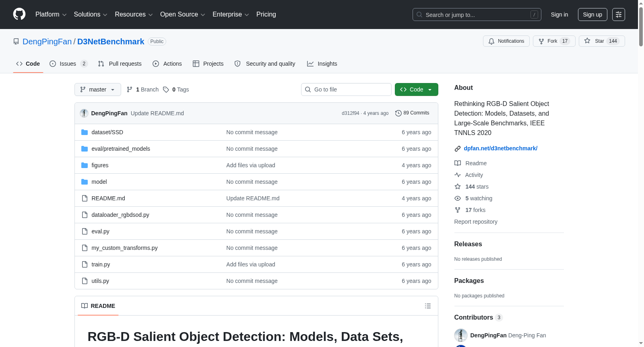The image size is (644, 347).
Task: Expand the Enterprise menu
Action: coord(231,15)
